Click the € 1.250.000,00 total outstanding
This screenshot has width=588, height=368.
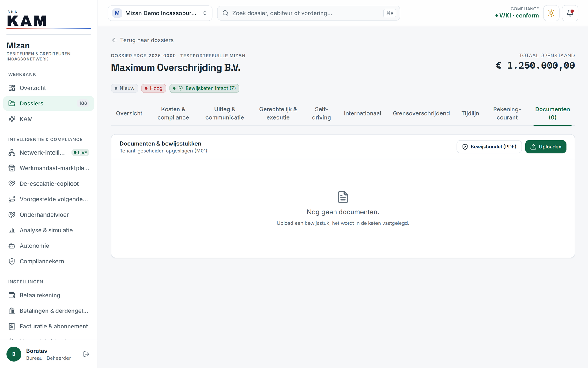click(535, 66)
